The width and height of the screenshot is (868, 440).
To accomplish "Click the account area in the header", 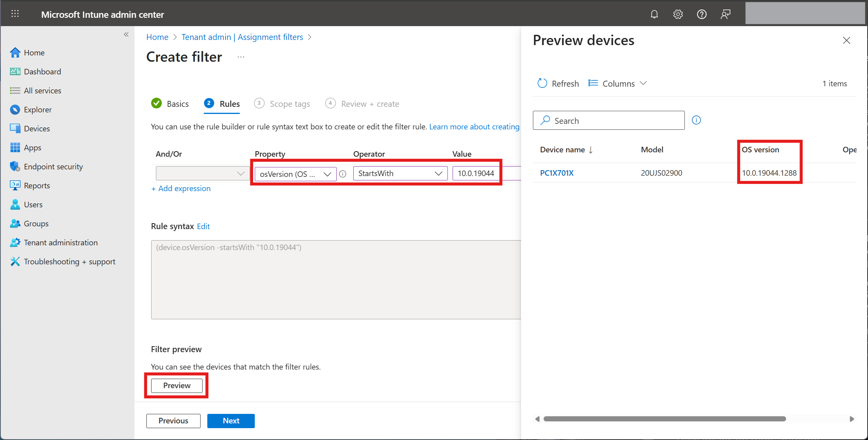I will [805, 13].
